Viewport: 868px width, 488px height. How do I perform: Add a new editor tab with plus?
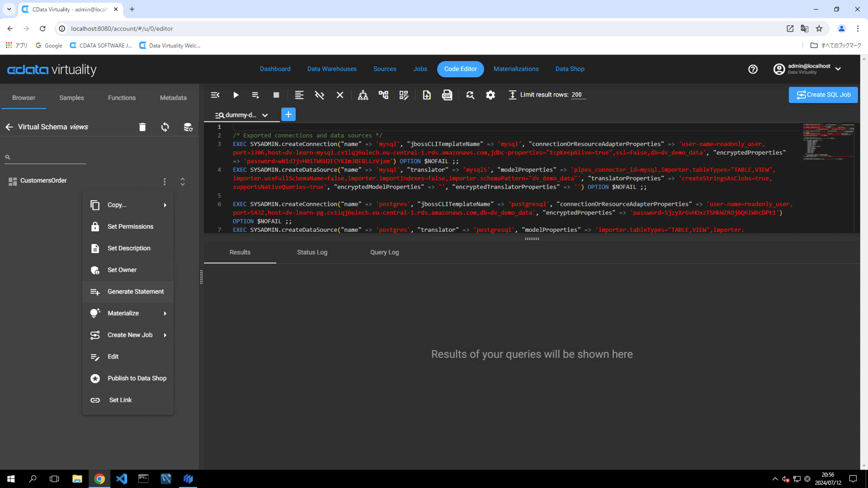(288, 114)
